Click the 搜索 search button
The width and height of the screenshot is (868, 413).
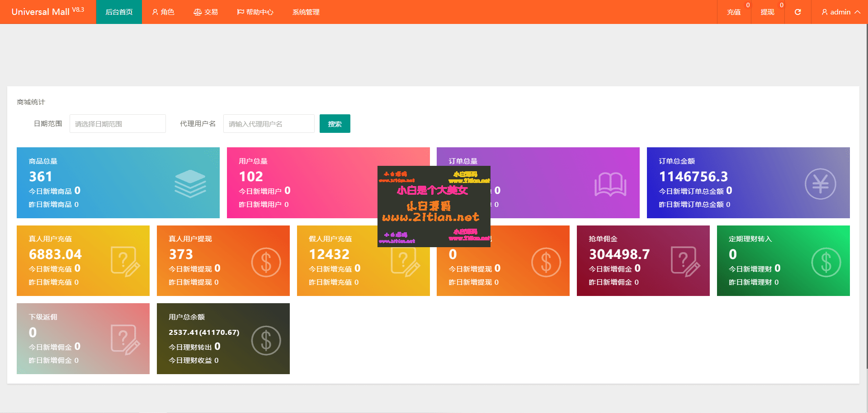tap(335, 123)
